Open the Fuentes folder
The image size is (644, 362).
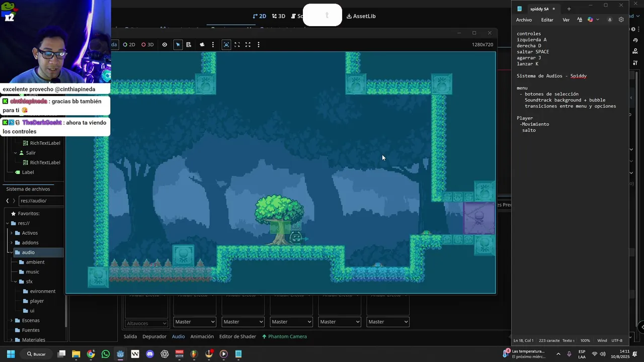tap(30, 330)
